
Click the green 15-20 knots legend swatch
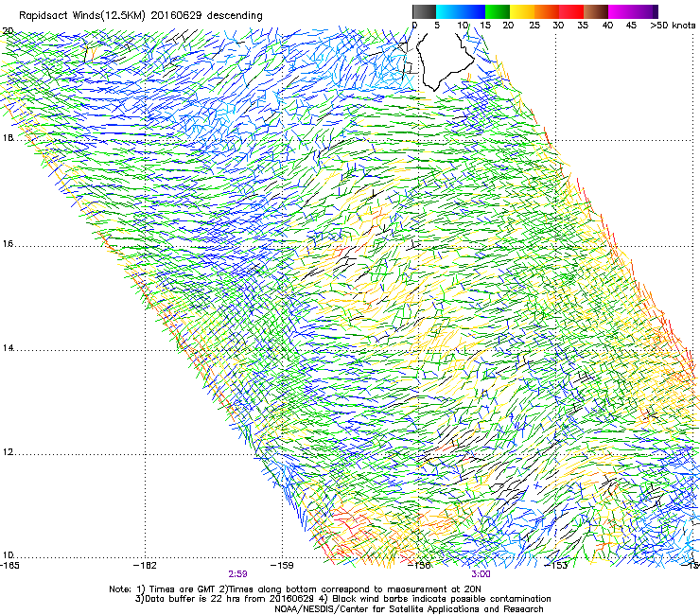[x=498, y=11]
